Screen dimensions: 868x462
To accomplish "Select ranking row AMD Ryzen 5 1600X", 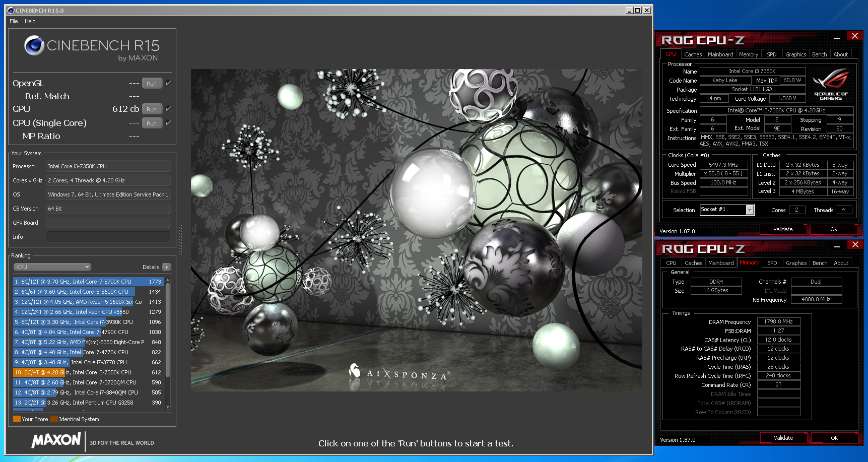I will tap(88, 302).
